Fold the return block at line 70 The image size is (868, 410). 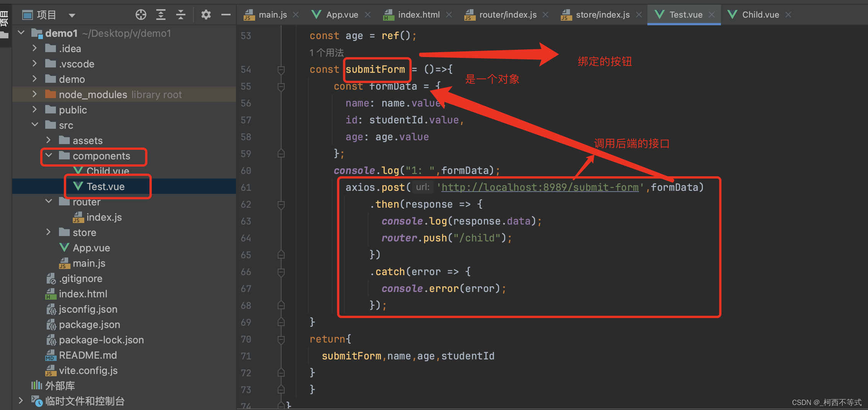tap(281, 339)
